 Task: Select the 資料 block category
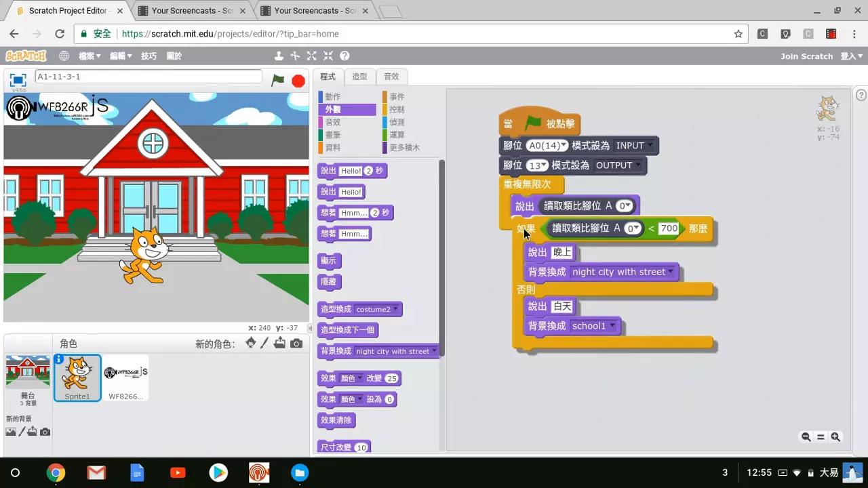click(347, 147)
